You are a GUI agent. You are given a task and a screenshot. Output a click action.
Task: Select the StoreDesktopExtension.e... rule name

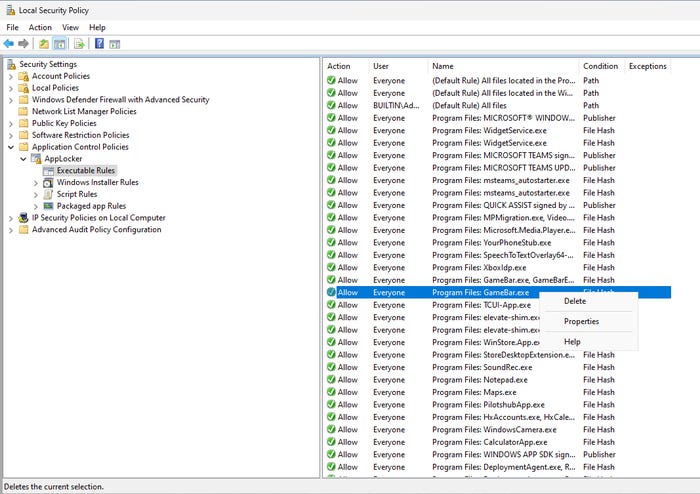[504, 355]
